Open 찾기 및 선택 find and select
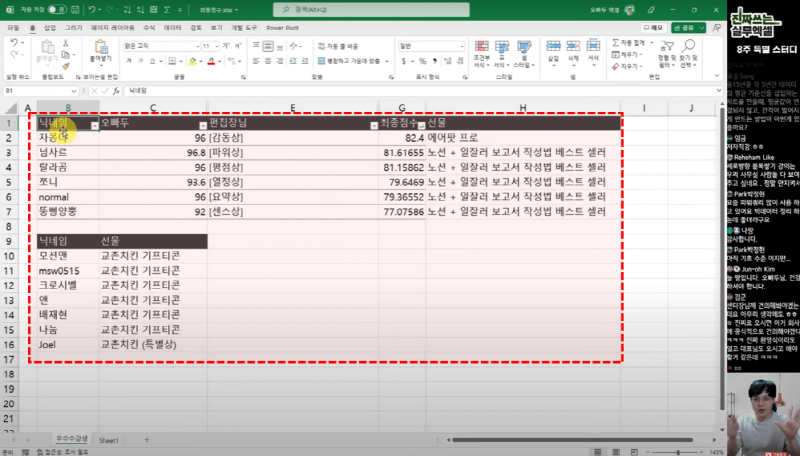Image resolution: width=800 pixels, height=456 pixels. point(689,54)
